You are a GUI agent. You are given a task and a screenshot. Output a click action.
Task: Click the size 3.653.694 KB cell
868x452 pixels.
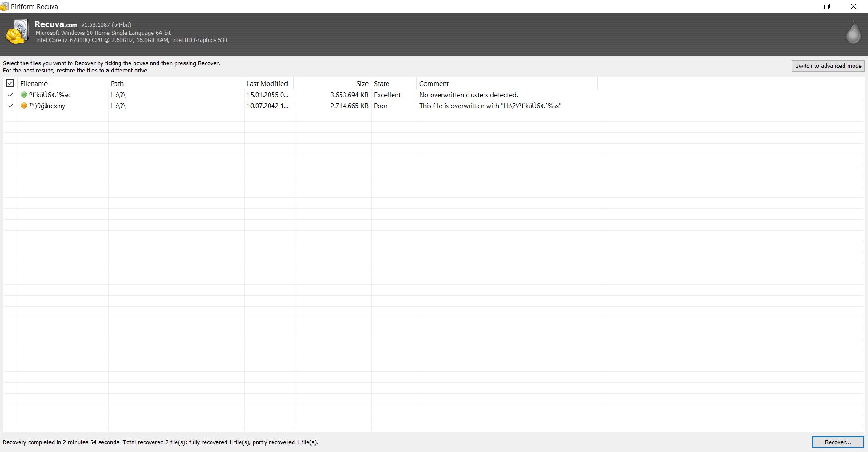coord(349,95)
